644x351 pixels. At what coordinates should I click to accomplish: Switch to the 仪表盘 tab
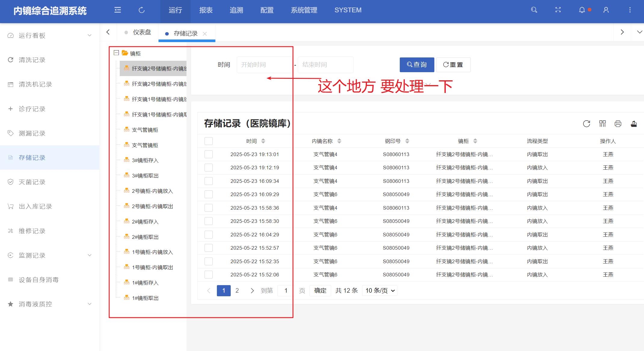pos(142,32)
